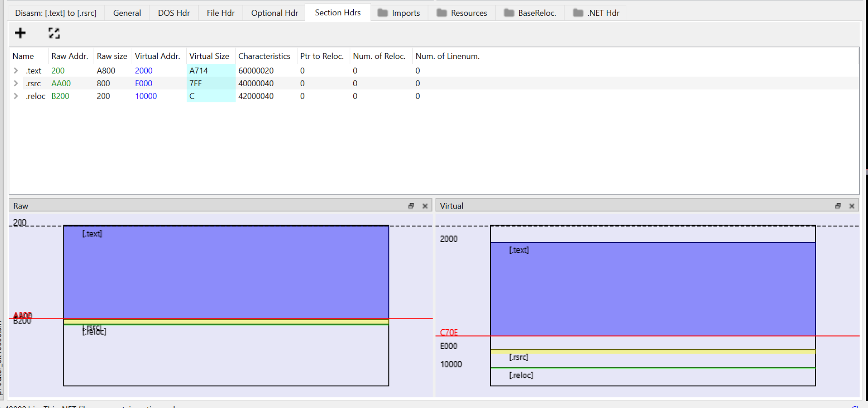Click the blue hyperlink in the bottom status bar
The image size is (868, 408).
[856, 406]
